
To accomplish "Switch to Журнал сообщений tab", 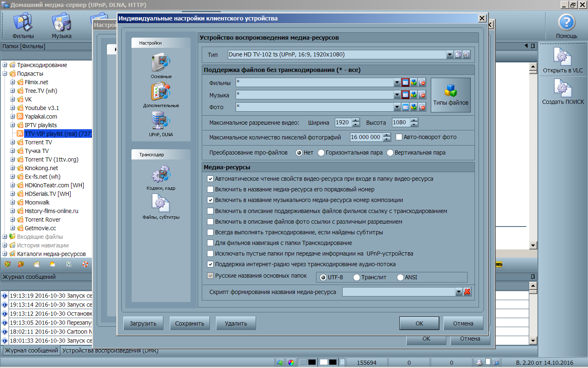I will coord(31,350).
